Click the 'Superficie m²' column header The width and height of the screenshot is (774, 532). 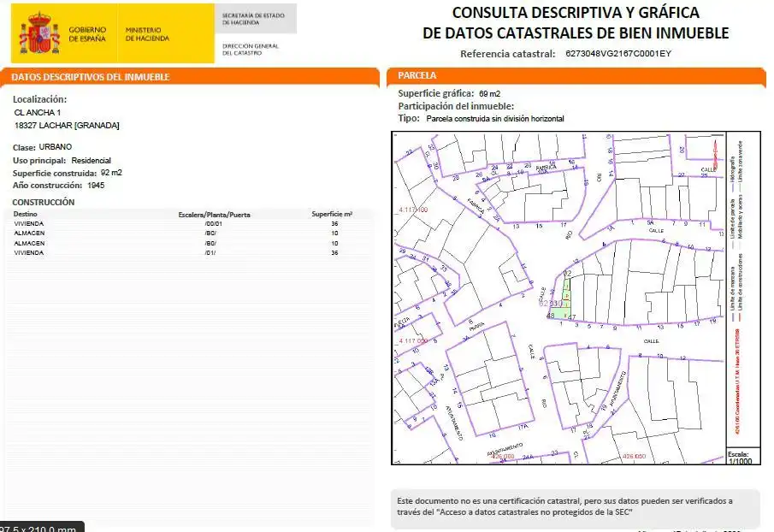click(x=332, y=214)
